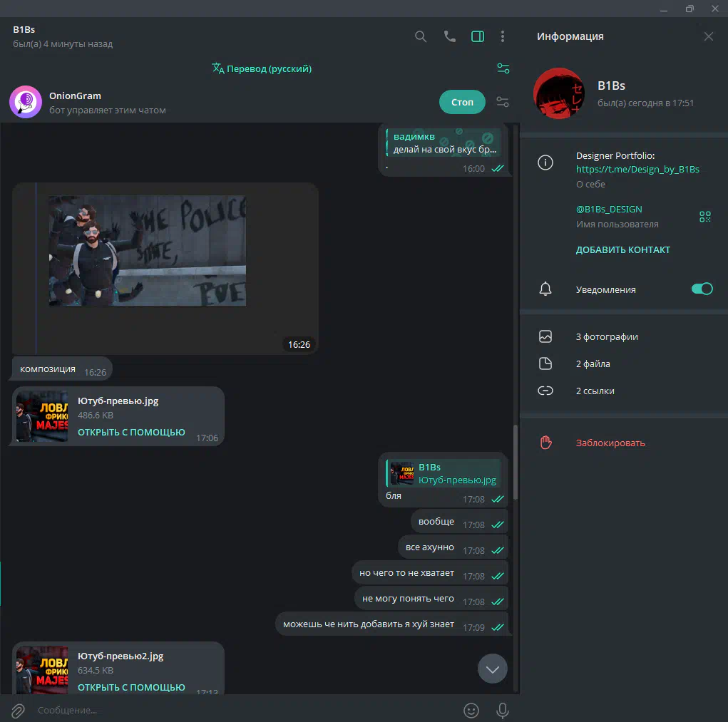Toggle Уведомления notifications switch
The height and width of the screenshot is (722, 728).
(702, 289)
